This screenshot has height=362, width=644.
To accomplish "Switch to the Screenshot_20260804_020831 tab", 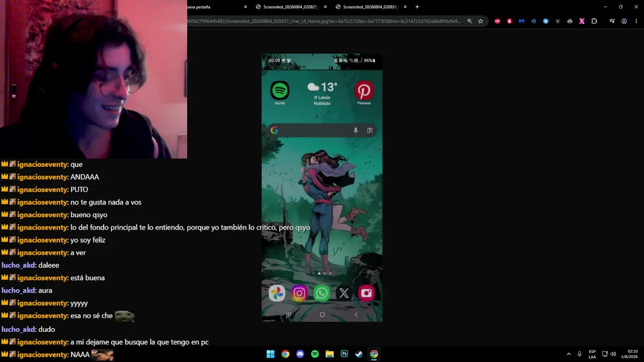I will pos(371,7).
